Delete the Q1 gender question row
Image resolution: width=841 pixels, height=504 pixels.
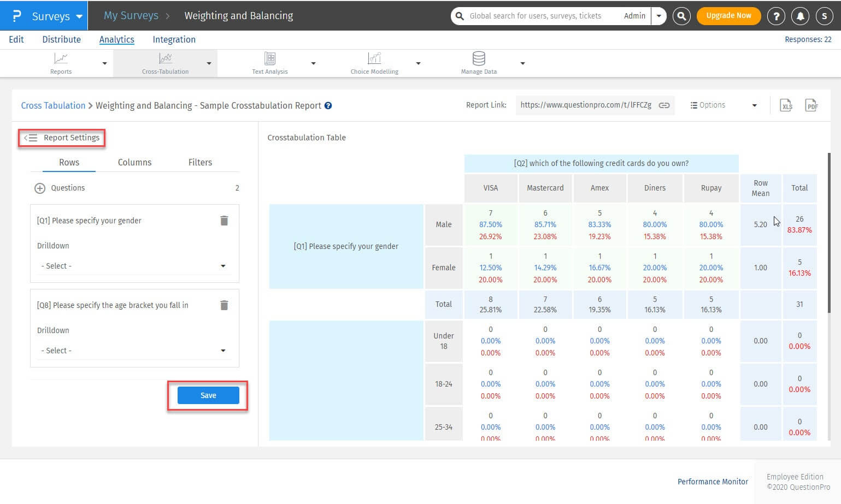click(224, 221)
